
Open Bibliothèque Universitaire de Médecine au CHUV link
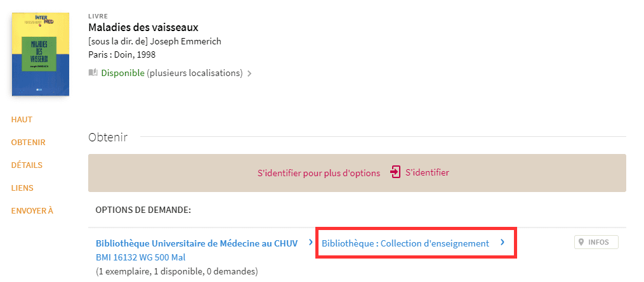(x=197, y=243)
